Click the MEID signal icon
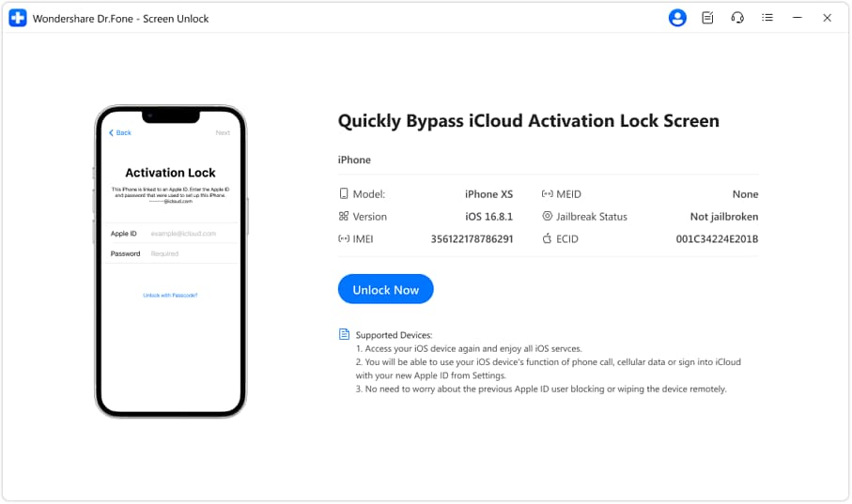Screen dimensions: 852x504 tap(548, 194)
